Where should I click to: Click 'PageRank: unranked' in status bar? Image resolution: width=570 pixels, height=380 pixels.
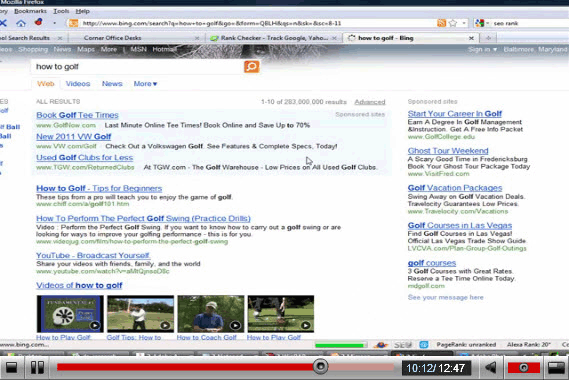466,344
